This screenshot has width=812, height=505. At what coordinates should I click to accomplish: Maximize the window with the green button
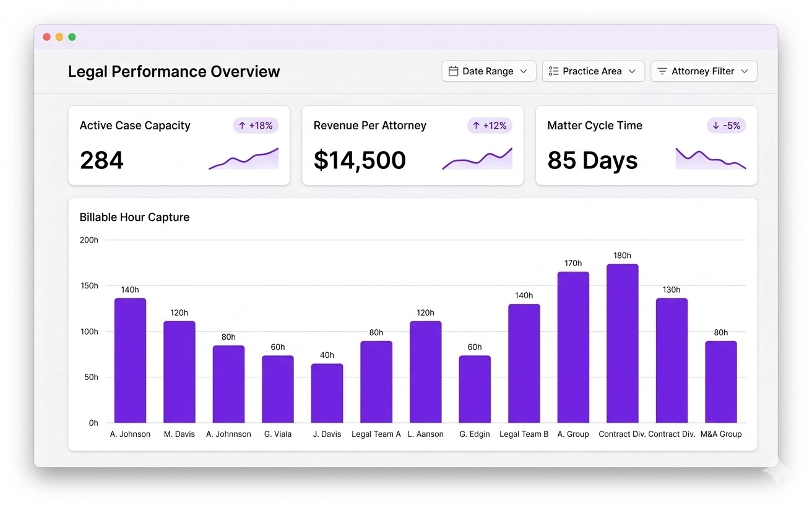point(72,37)
